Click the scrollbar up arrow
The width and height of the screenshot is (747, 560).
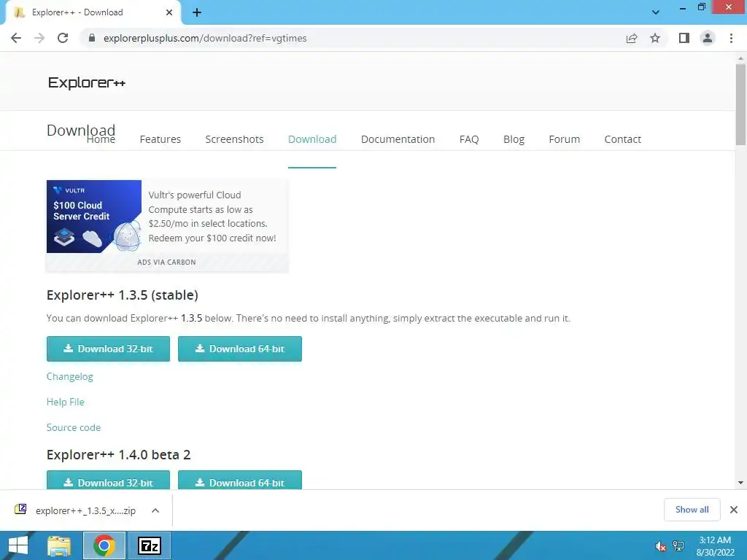pos(740,57)
